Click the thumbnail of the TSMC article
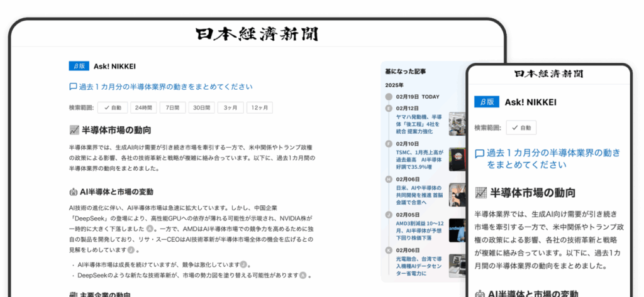This screenshot has width=644, height=297. pyautogui.click(x=457, y=159)
